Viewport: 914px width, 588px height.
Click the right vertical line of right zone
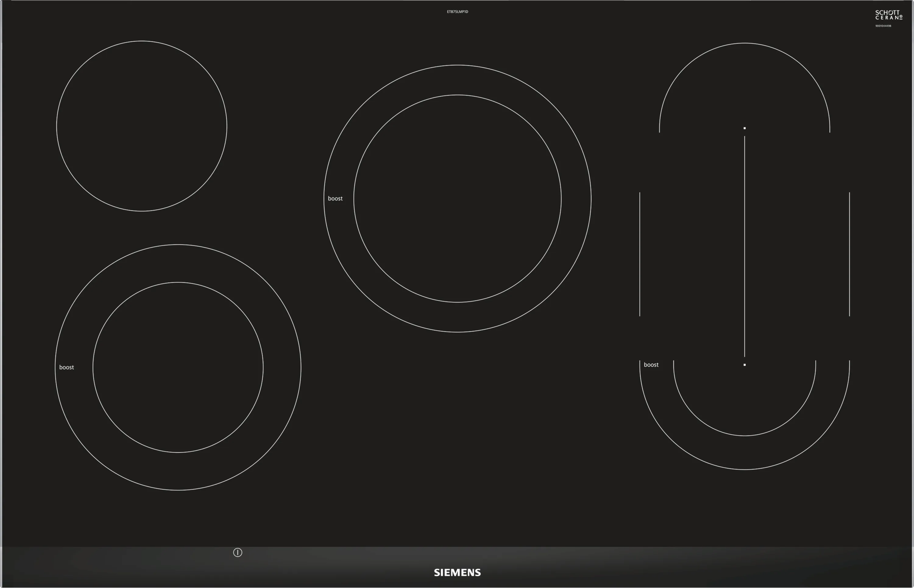(849, 254)
